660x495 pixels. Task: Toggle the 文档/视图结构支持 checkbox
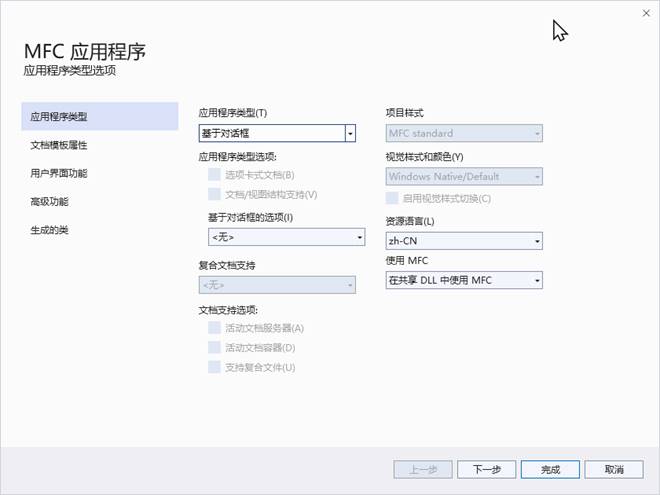point(214,194)
